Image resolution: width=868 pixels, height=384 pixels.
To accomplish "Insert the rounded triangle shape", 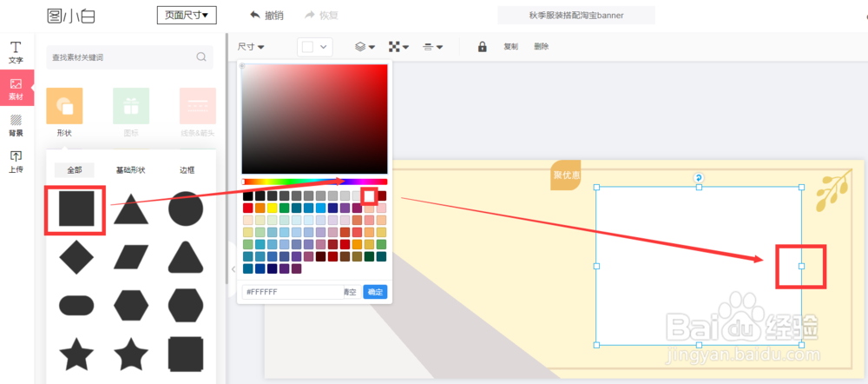I will [x=186, y=257].
